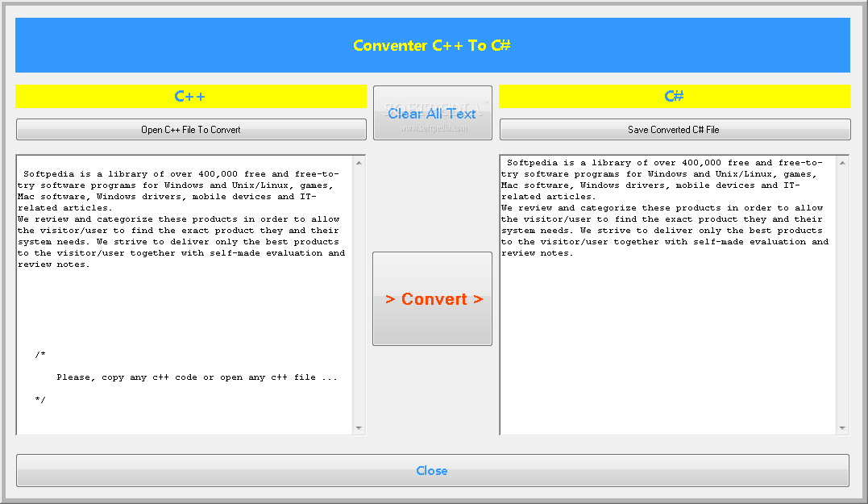This screenshot has height=504, width=868.
Task: Click 'related articles.' in the C++ input box
Action: point(64,208)
